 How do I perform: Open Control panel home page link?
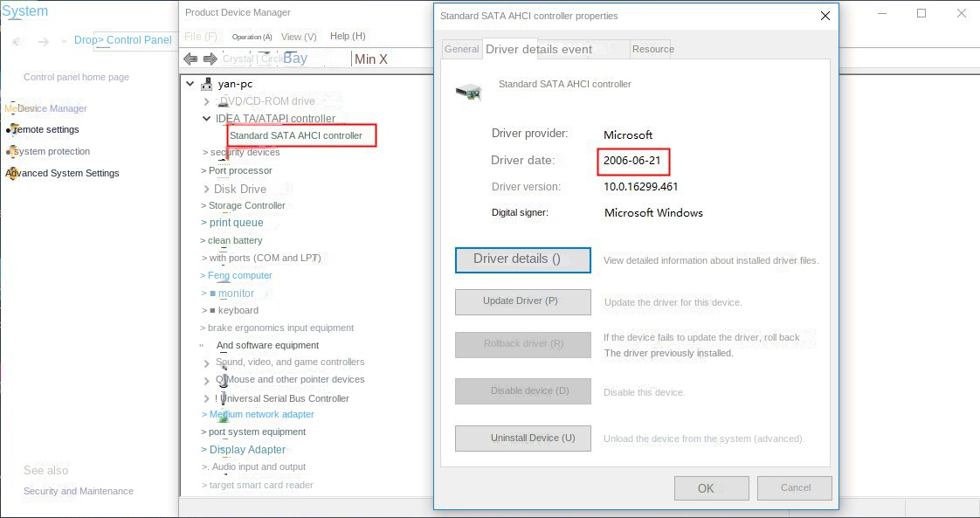tap(76, 77)
